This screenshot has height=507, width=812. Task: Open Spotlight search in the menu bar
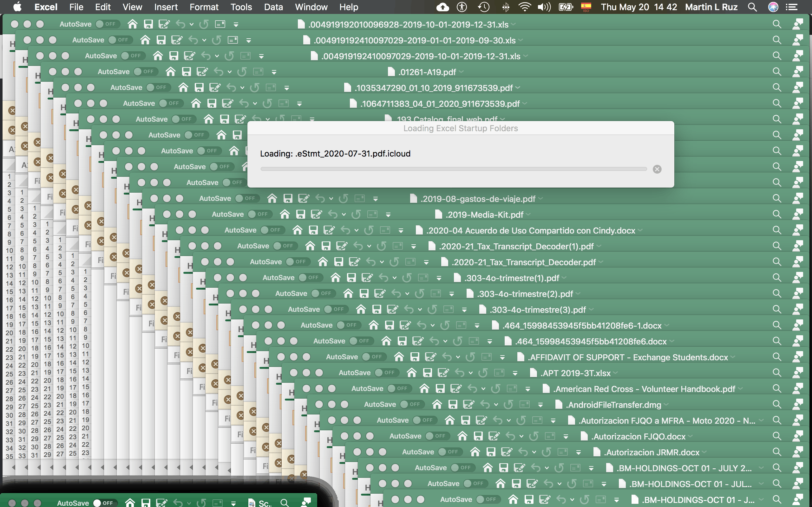click(x=752, y=7)
